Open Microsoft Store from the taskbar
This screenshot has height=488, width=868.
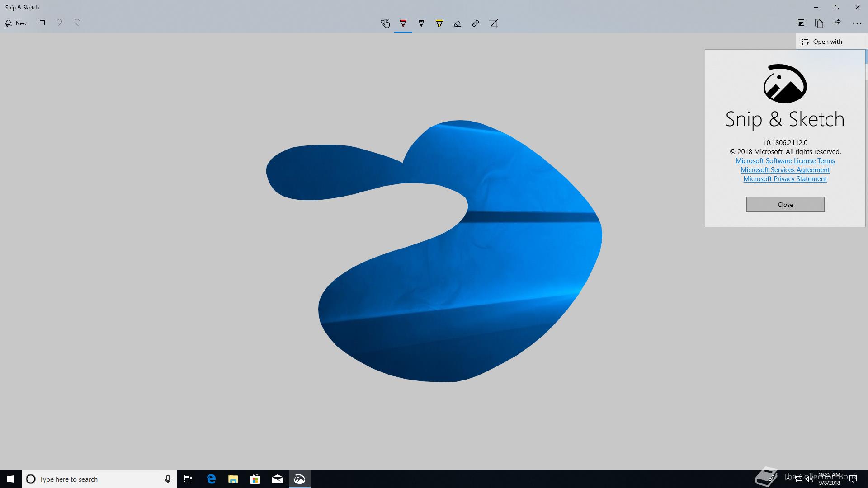pos(255,479)
